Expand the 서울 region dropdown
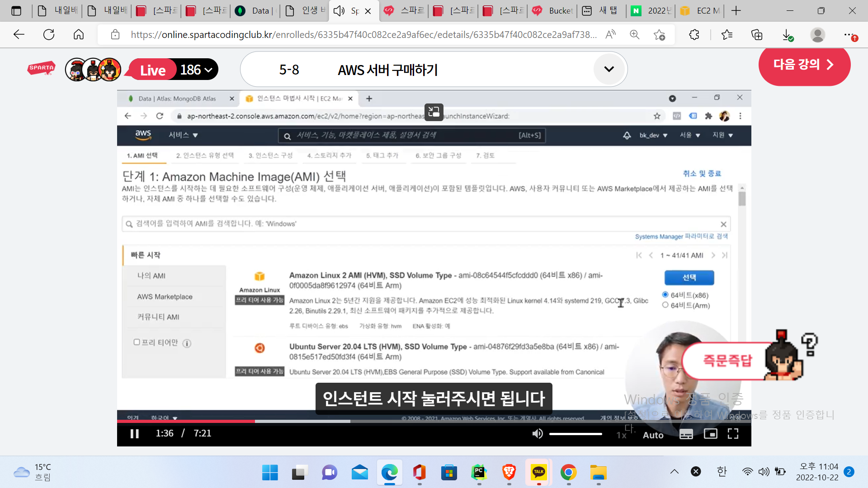868x488 pixels. coord(690,135)
